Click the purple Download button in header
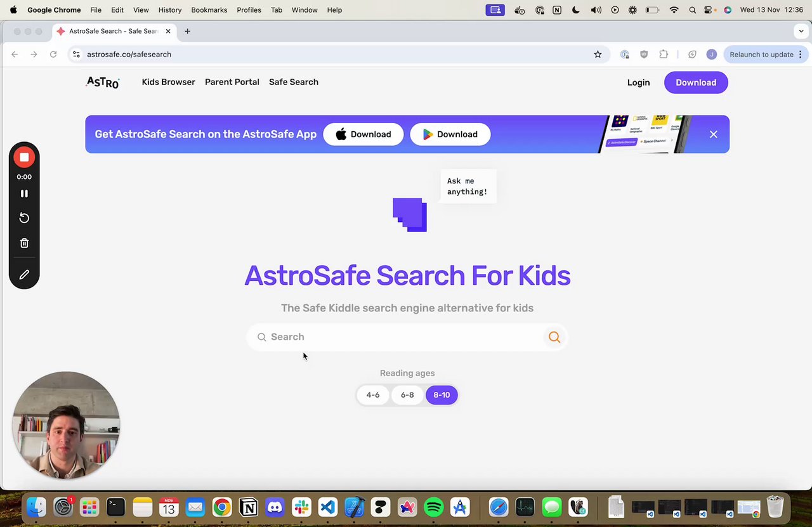 [696, 82]
